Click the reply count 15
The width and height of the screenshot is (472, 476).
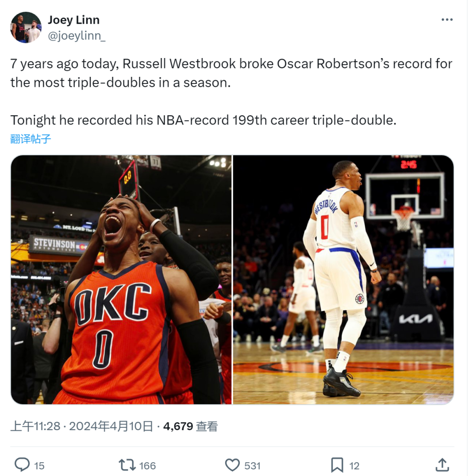tap(39, 466)
